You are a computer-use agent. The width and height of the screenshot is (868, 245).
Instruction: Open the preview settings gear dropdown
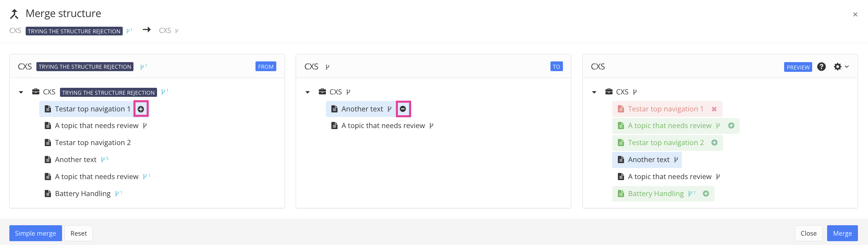click(841, 67)
